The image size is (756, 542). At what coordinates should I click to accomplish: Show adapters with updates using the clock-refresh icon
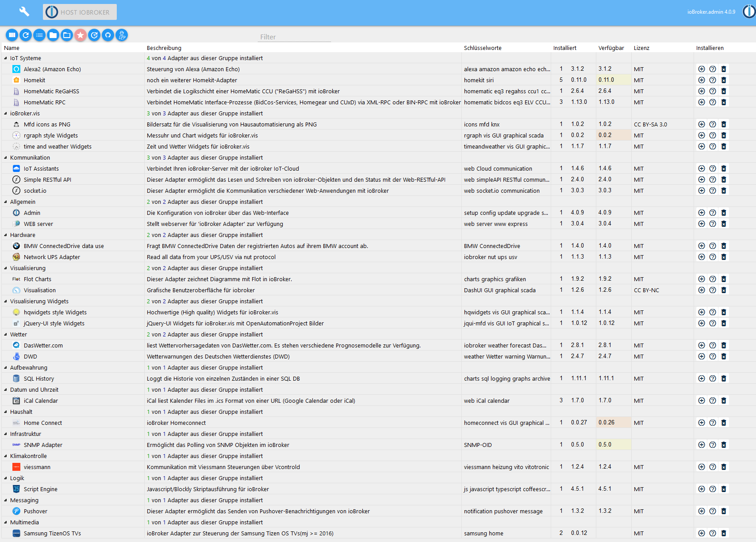point(94,35)
